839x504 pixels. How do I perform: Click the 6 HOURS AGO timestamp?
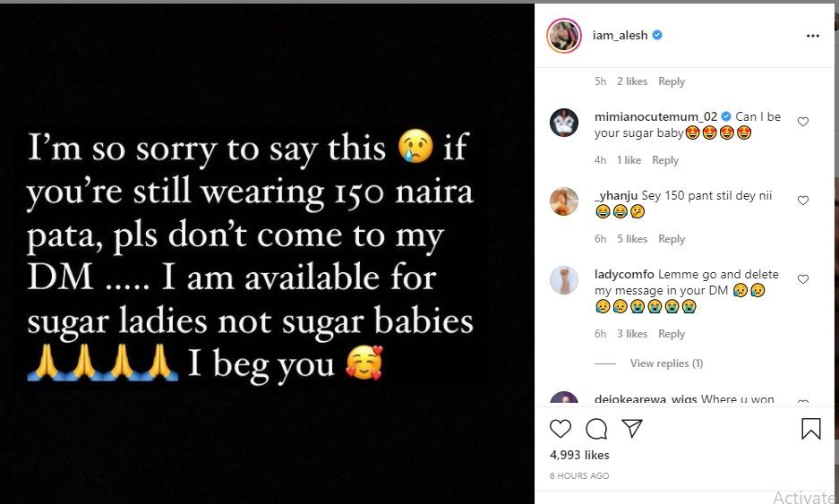[579, 475]
